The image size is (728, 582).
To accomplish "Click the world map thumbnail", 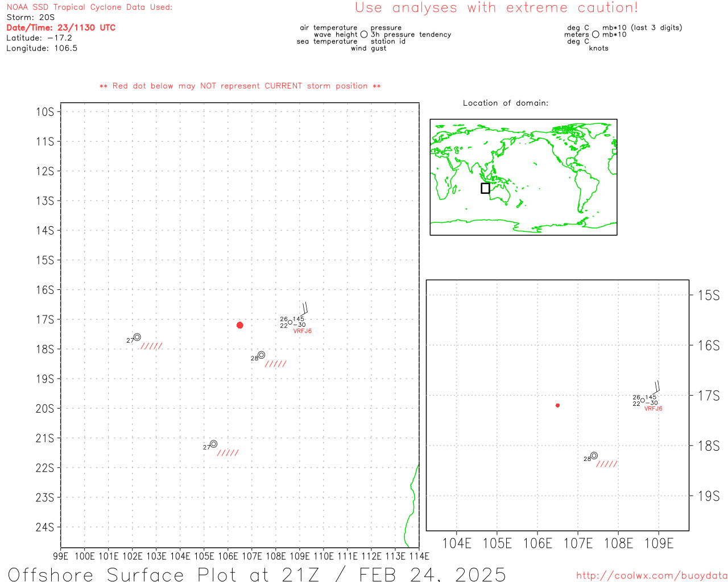I will (523, 177).
